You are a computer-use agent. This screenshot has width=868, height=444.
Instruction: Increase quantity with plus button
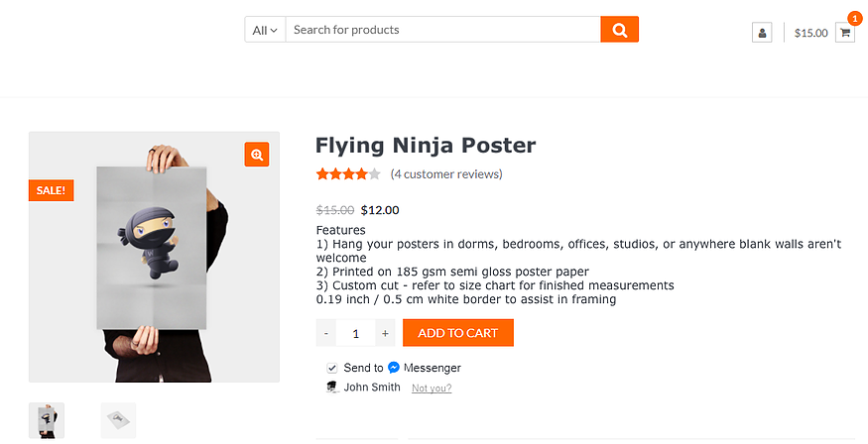point(385,333)
